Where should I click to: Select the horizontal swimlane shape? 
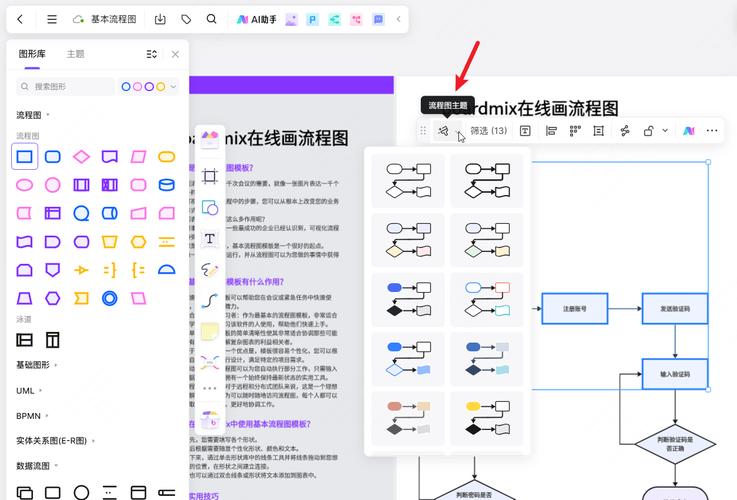pyautogui.click(x=24, y=340)
